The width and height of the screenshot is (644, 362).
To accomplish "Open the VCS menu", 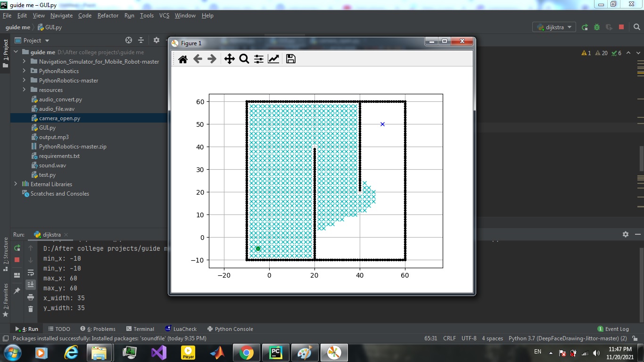I will [x=164, y=16].
